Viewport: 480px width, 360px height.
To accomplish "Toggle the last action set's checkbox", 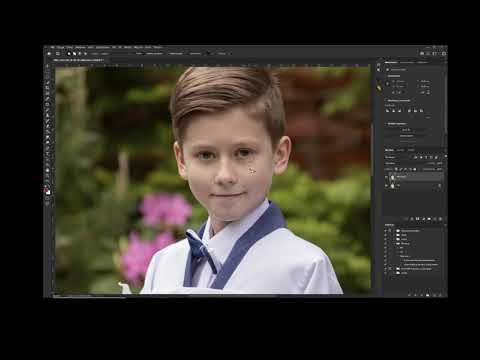I will [x=385, y=273].
